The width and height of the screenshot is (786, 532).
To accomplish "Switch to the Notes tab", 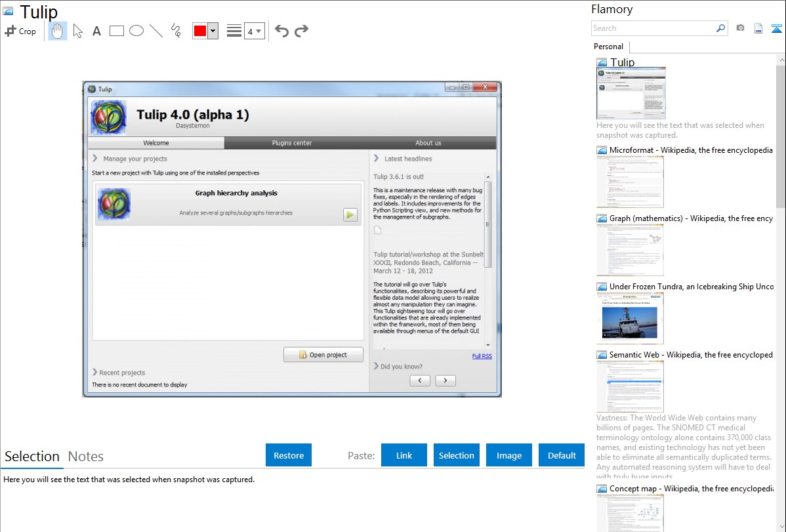I will (x=85, y=457).
